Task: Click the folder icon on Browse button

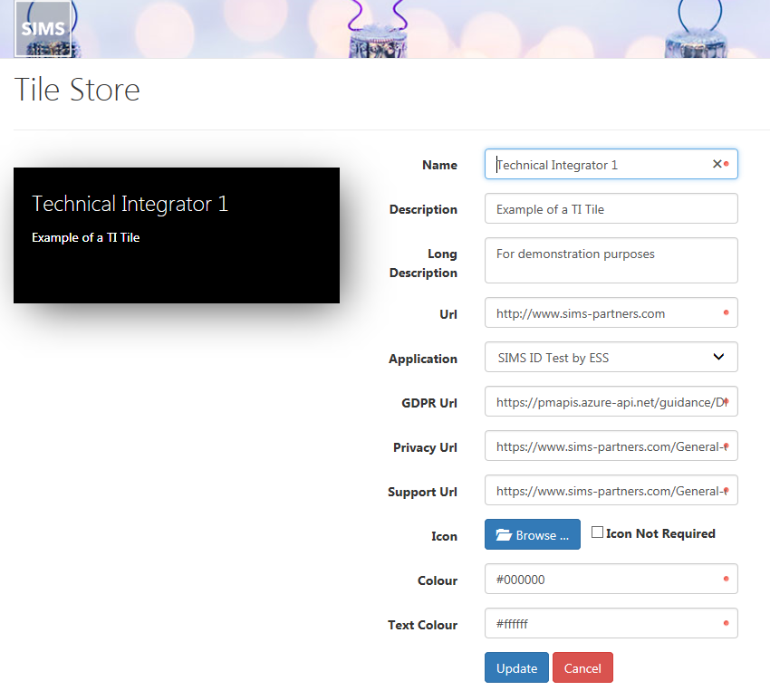Action: coord(504,535)
